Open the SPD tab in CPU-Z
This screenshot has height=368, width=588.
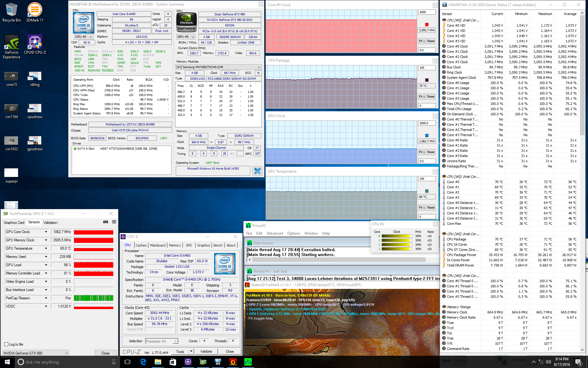pyautogui.click(x=189, y=245)
